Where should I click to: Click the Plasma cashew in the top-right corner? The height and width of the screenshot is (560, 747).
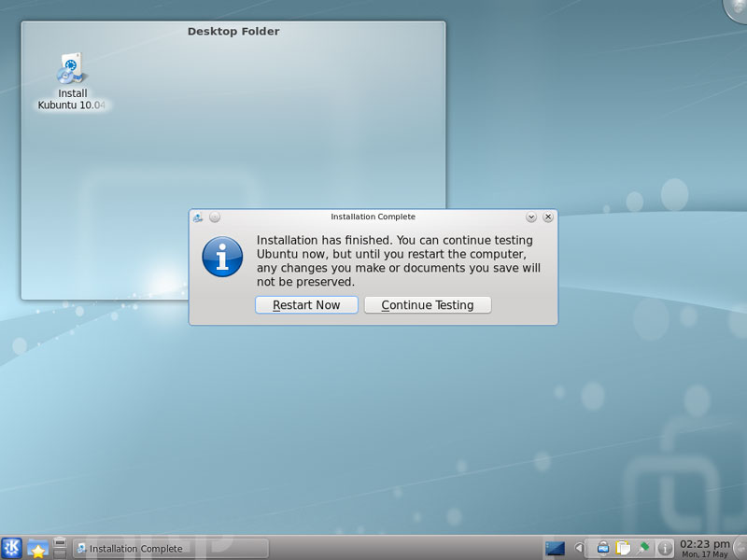[737, 8]
